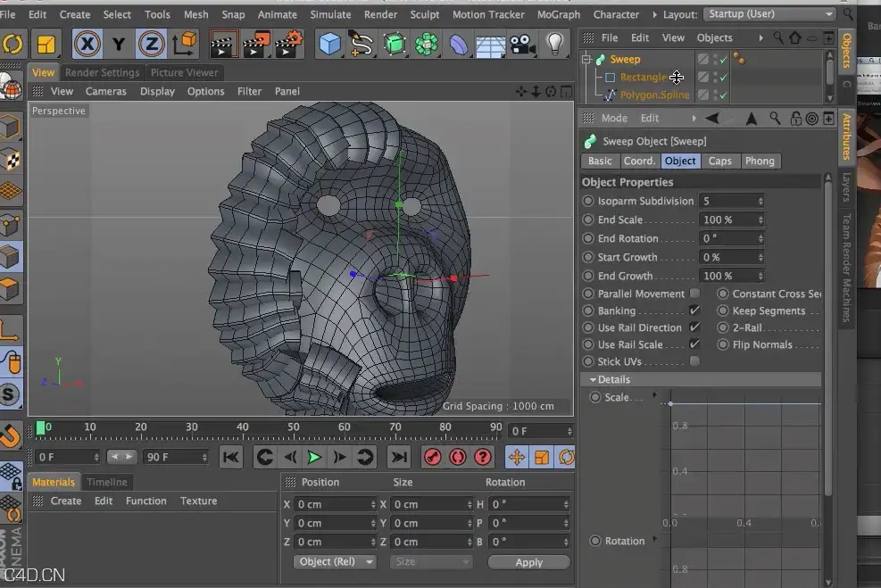
Task: Open the Layout dropdown Startup (User)
Action: [x=770, y=14]
